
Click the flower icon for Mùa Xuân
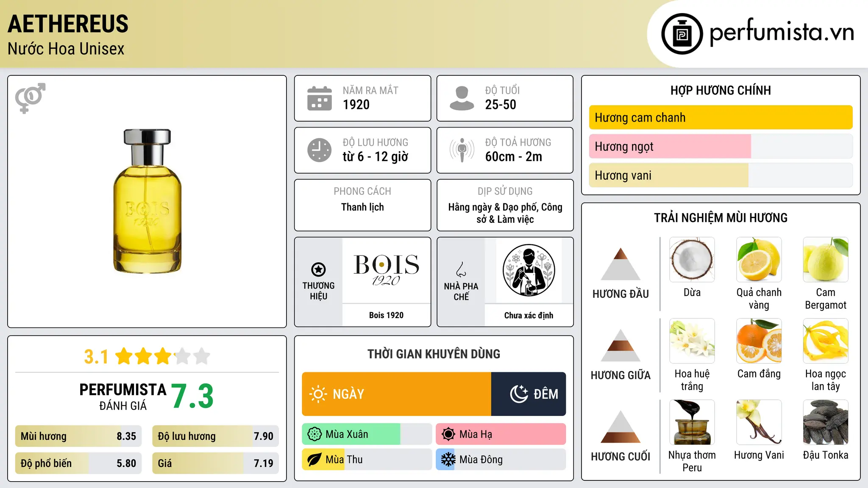[x=314, y=434]
